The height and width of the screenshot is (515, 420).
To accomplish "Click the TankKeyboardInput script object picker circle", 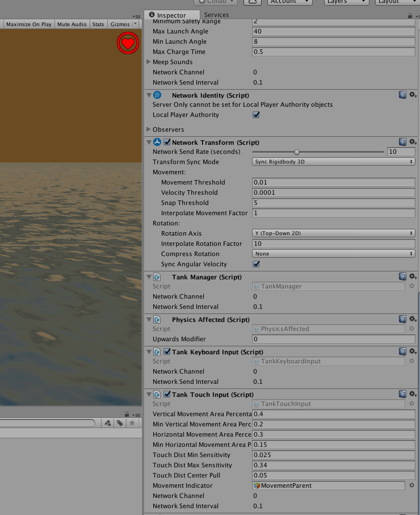I will (x=411, y=361).
